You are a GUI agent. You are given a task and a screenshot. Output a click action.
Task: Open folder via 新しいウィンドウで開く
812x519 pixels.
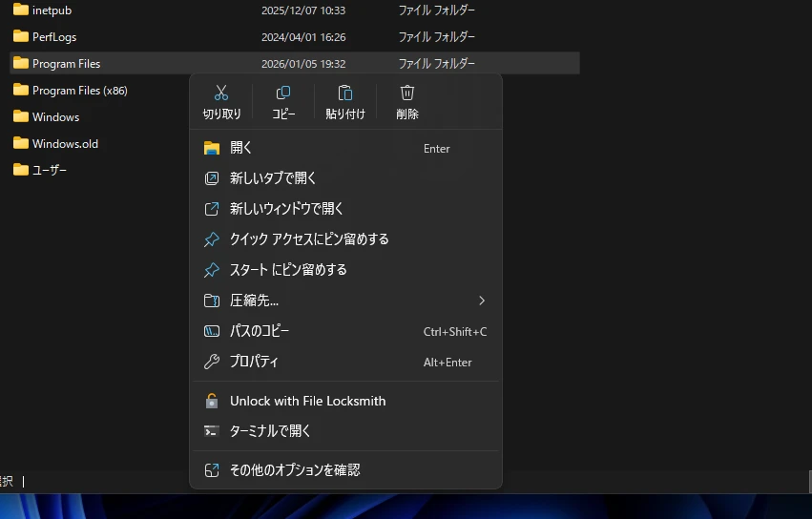[286, 209]
